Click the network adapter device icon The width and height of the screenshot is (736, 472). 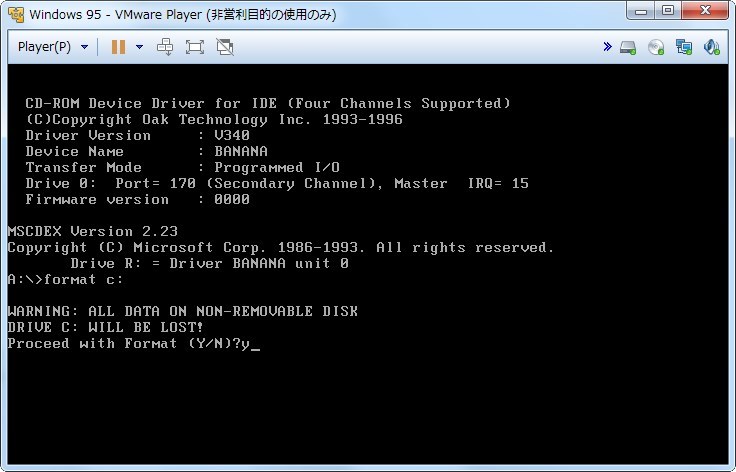point(684,47)
